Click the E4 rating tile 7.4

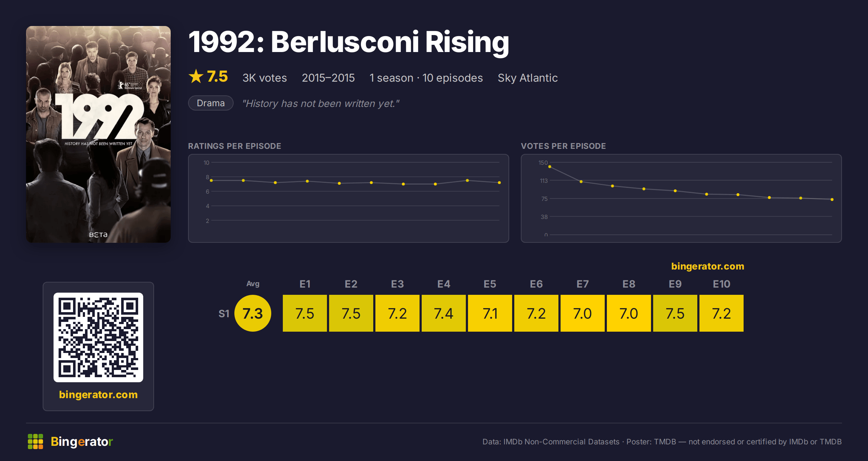(444, 313)
